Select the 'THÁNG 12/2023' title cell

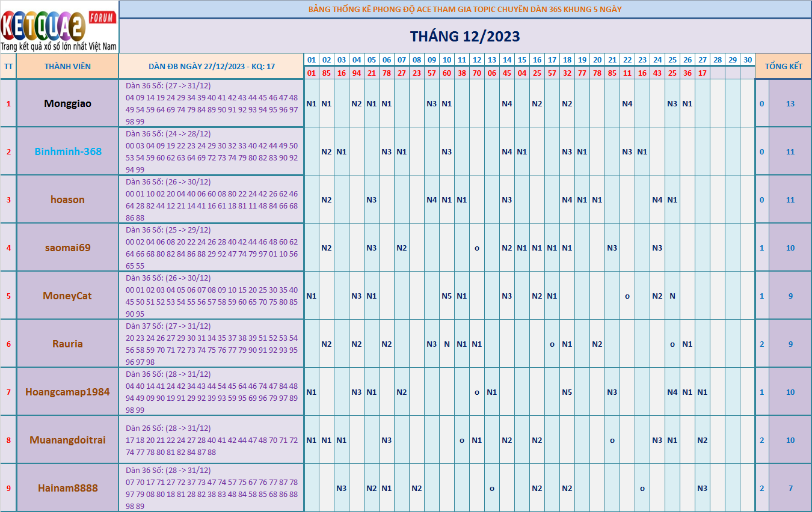465,36
